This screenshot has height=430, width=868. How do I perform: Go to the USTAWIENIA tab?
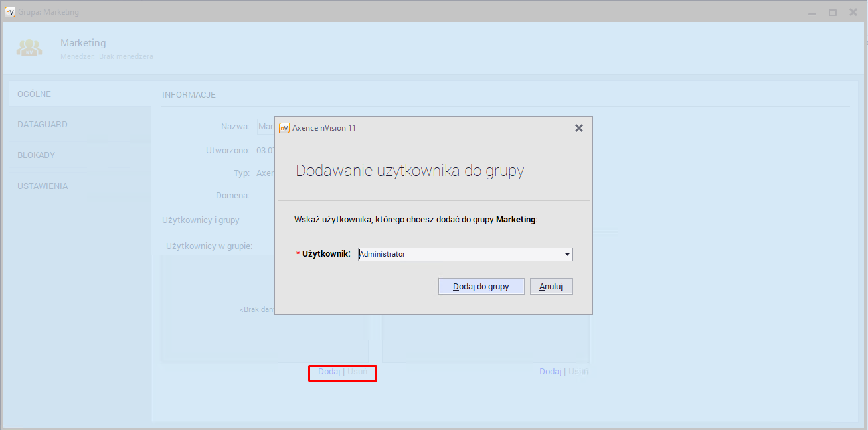click(43, 186)
